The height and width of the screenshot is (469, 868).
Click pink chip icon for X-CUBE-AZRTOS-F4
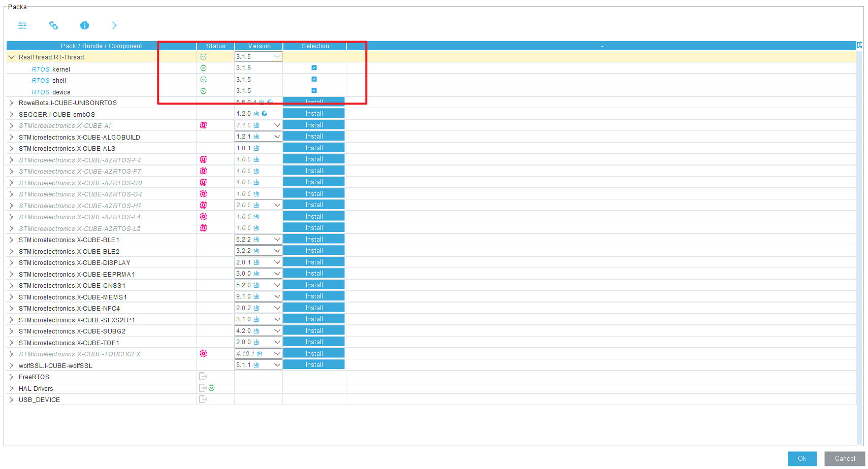click(203, 159)
